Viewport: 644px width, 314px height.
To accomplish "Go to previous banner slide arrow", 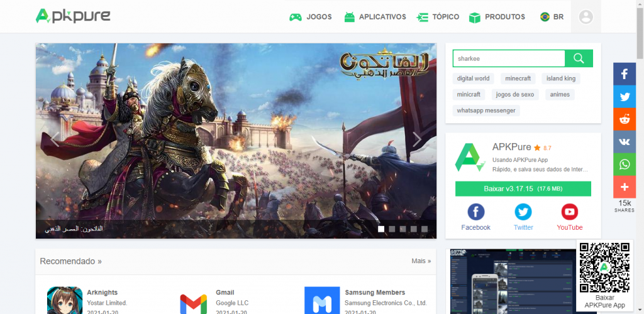I will point(55,139).
